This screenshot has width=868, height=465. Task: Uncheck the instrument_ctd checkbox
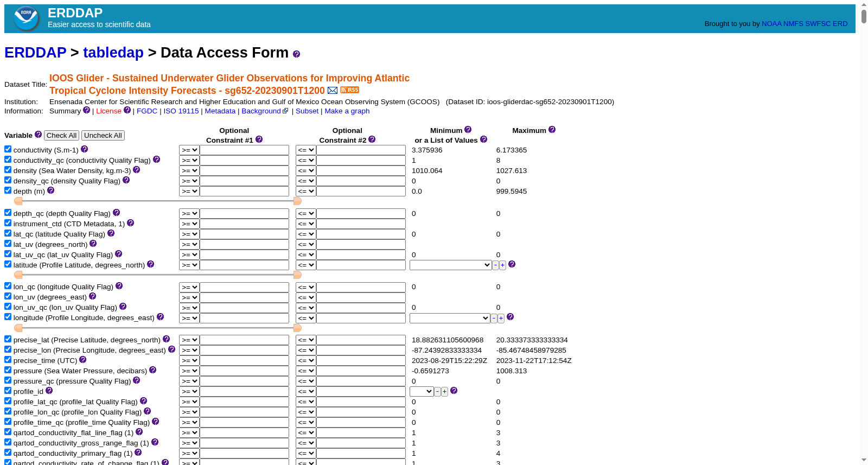tap(8, 223)
